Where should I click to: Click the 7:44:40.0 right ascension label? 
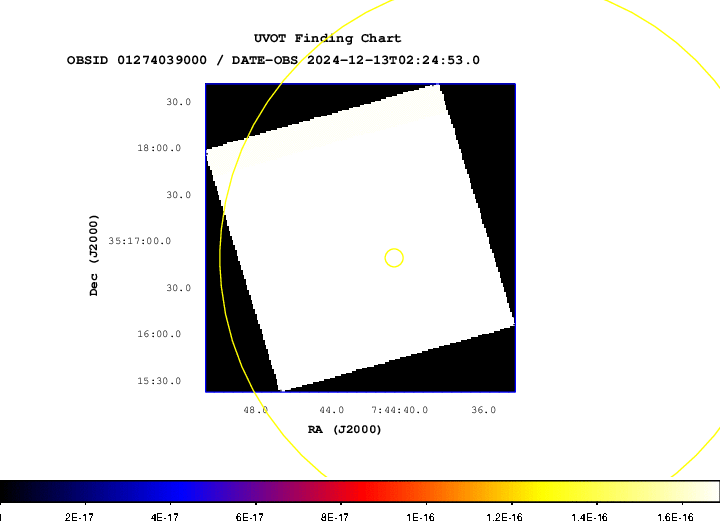tap(399, 410)
